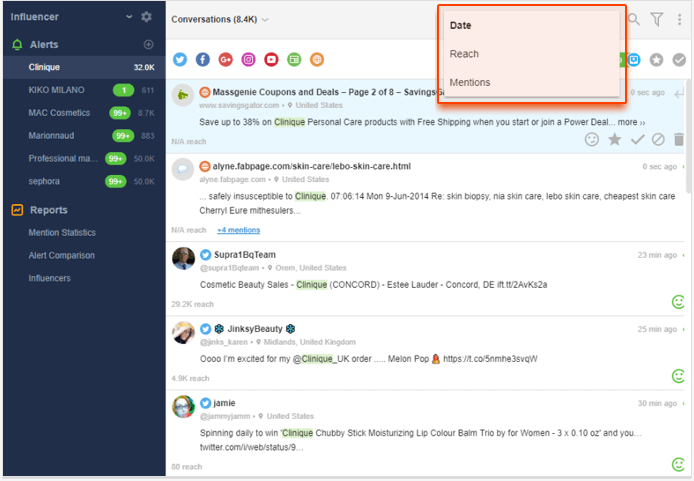The width and height of the screenshot is (694, 481).
Task: Filter conversations by Google Plus source
Action: tap(226, 59)
